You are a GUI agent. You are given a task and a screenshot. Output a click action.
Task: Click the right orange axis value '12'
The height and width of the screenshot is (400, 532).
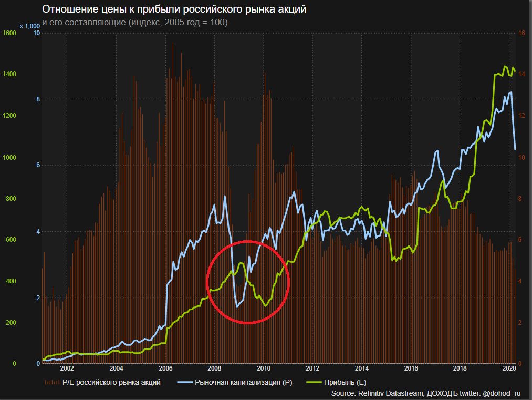click(521, 116)
